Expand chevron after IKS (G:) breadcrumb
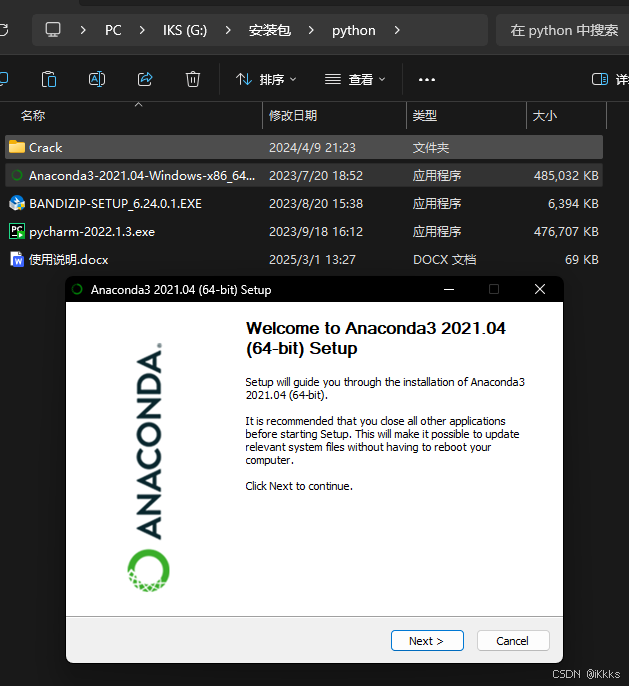The width and height of the screenshot is (629, 686). coord(227,30)
